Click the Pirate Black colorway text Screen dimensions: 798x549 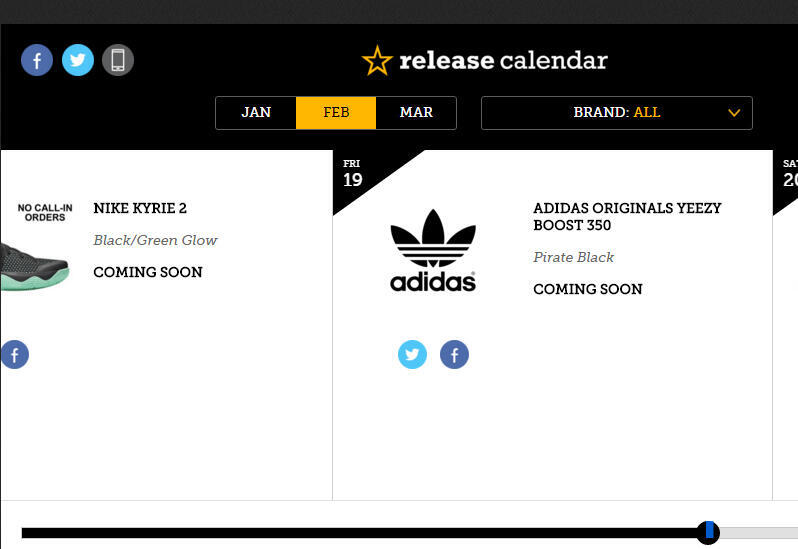(x=574, y=257)
